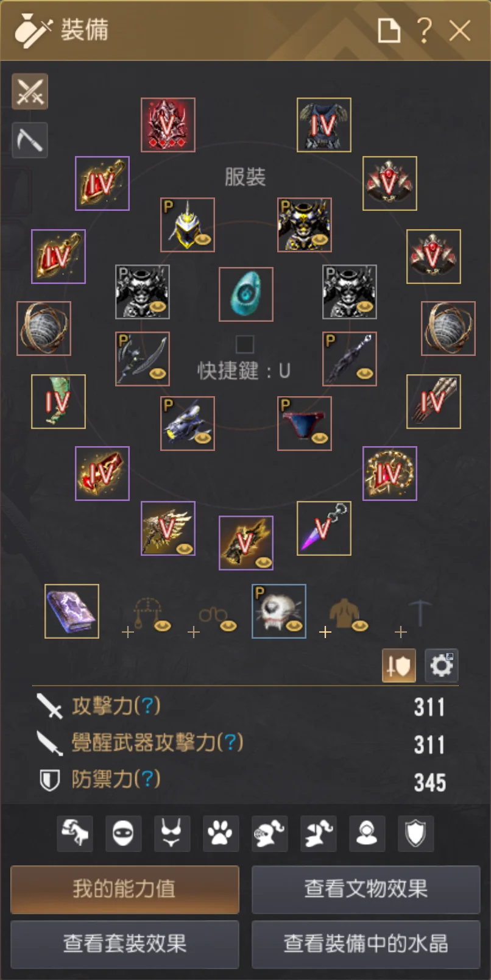Open 查看套裝效果 set effects

[125, 944]
